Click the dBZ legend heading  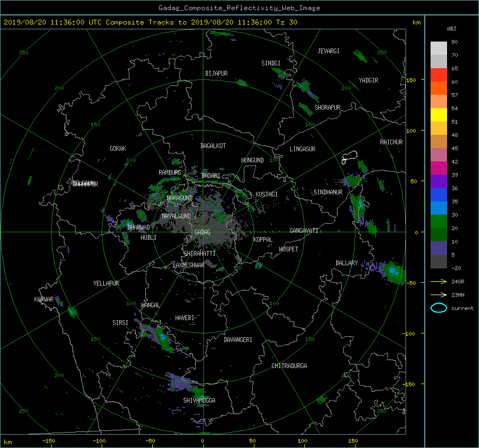(x=451, y=29)
